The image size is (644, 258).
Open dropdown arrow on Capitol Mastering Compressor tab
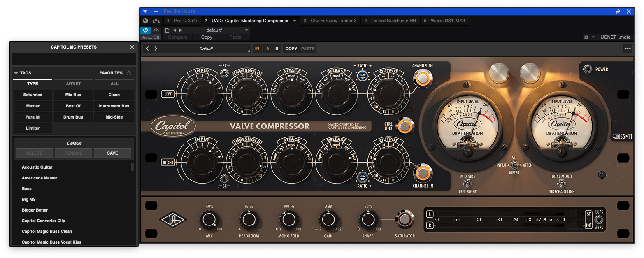tap(295, 21)
